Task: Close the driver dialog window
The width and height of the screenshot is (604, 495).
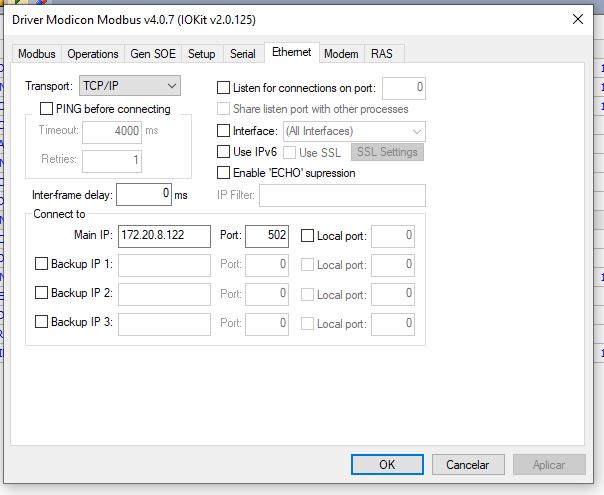Action: pyautogui.click(x=577, y=19)
